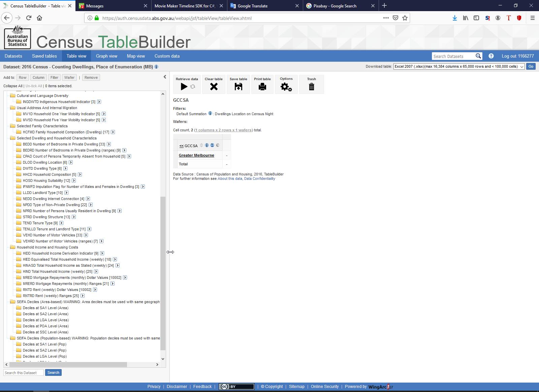Expand MV1D Household One Year Mobility arrow
The width and height of the screenshot is (539, 392).
pos(104,114)
